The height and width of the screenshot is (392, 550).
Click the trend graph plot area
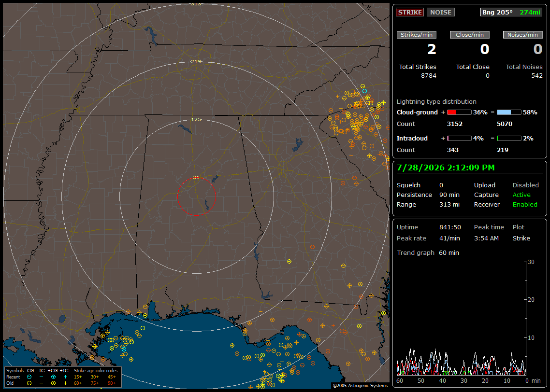point(461,318)
